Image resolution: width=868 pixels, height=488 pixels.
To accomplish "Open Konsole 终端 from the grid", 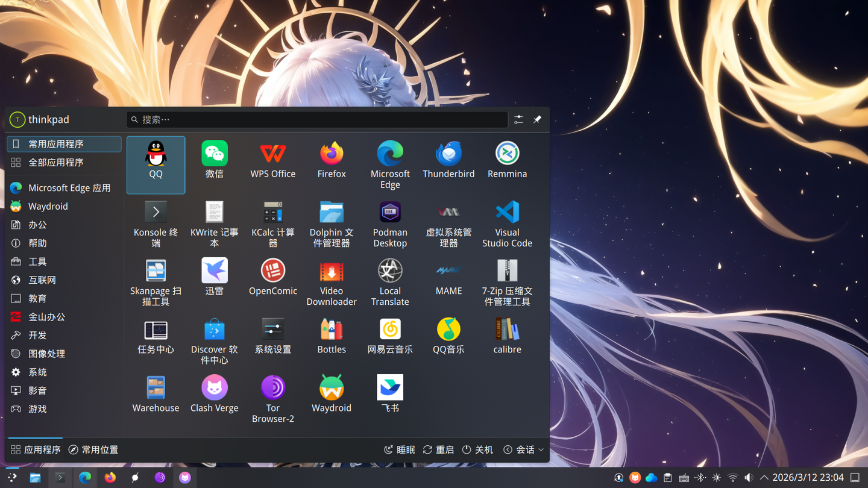I will pos(156,224).
